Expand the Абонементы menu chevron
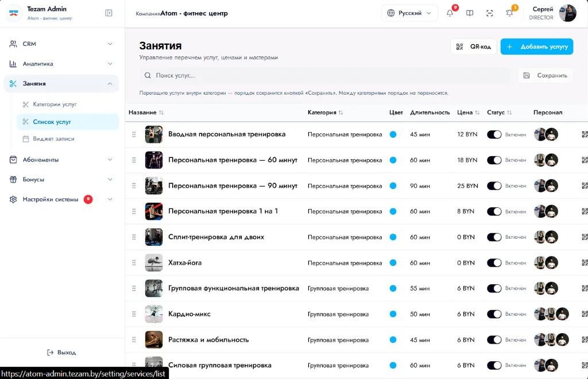Image resolution: width=588 pixels, height=379 pixels. pos(110,160)
